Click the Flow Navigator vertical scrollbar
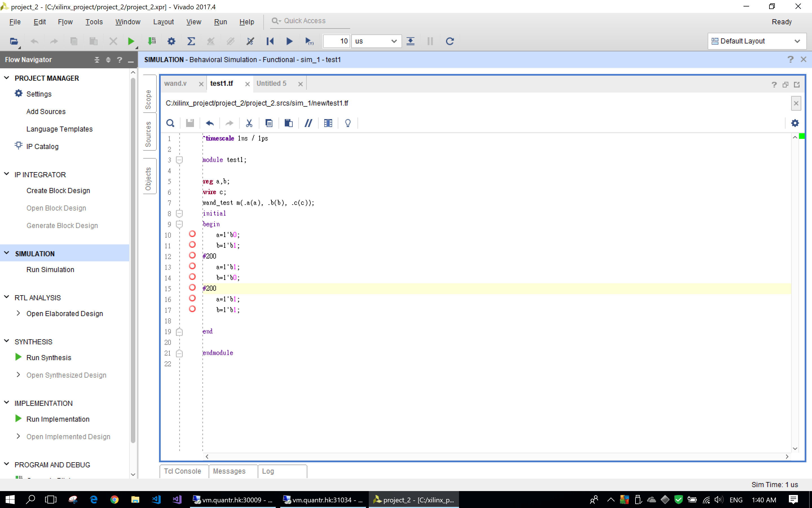Screen dimensions: 812x508 click(133, 260)
